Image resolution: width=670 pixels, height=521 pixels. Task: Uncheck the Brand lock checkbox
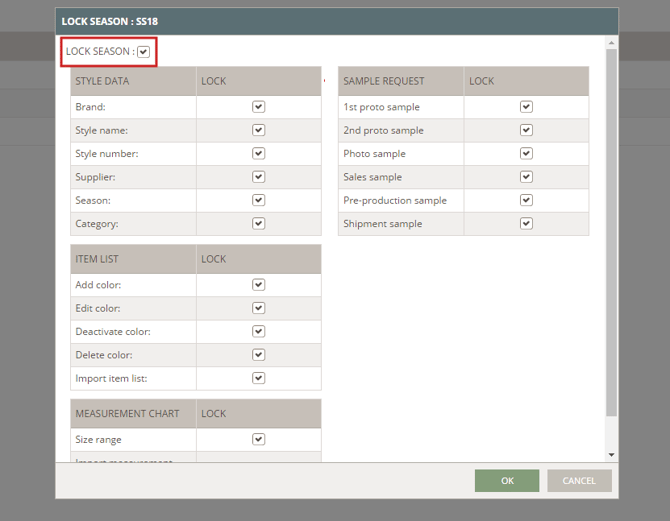click(x=258, y=106)
